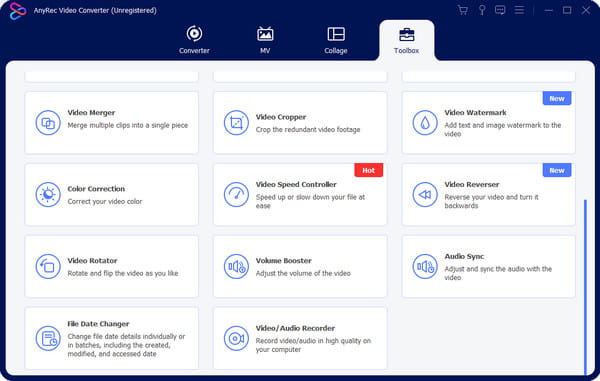The width and height of the screenshot is (600, 381).
Task: Open the Collage tab
Action: (x=336, y=40)
